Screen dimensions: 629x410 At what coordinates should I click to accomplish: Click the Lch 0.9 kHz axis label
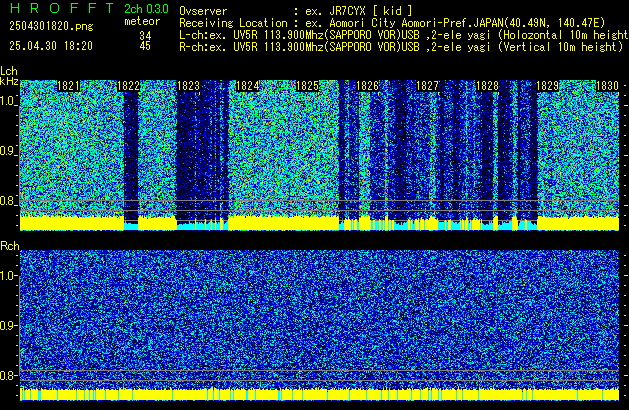click(x=8, y=151)
